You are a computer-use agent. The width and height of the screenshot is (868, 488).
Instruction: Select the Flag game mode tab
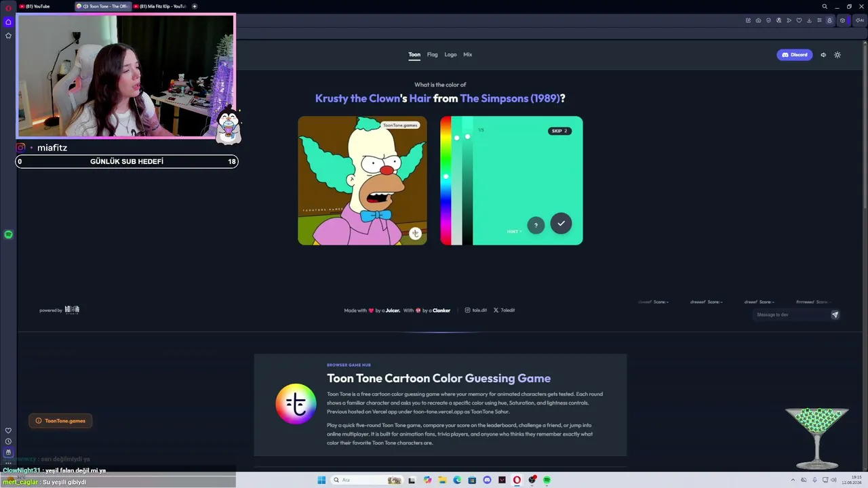(x=433, y=54)
